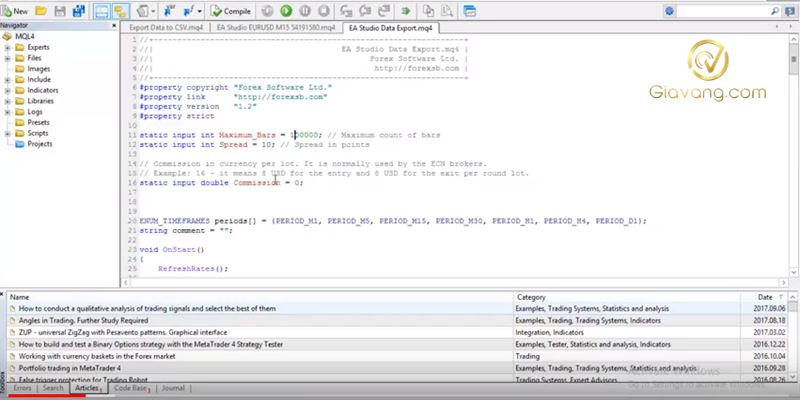Screen dimensions: 800x400
Task: Start debugging with the green play icon
Action: (286, 11)
